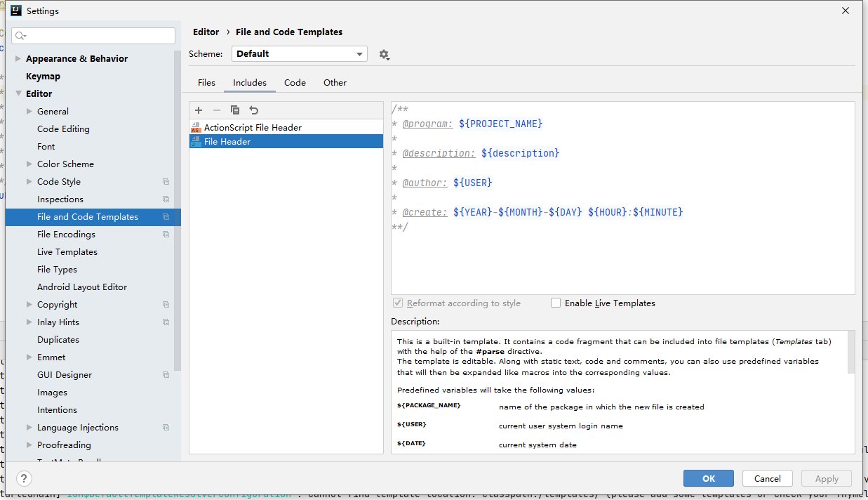Click the ${description} variable in template

(521, 153)
